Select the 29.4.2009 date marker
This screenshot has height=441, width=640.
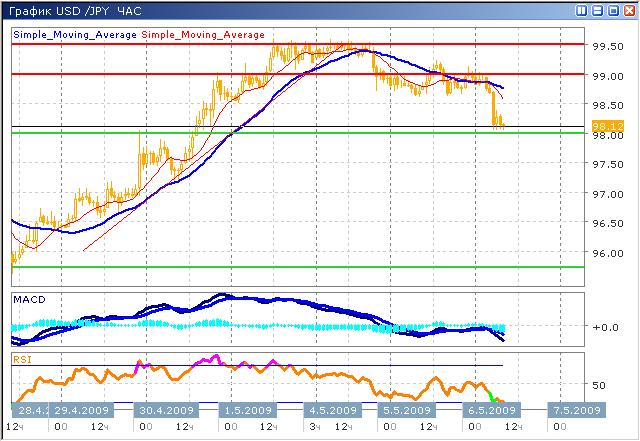click(x=80, y=410)
